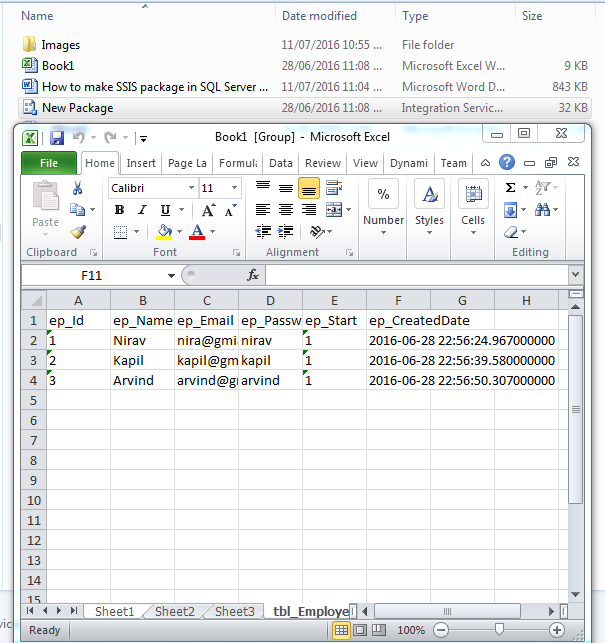This screenshot has height=643, width=605.
Task: Toggle Bold formatting
Action: [x=119, y=210]
